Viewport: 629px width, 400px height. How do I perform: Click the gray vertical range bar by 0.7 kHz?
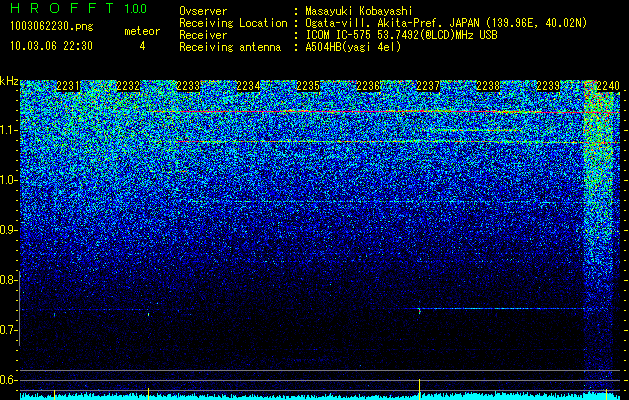coord(20,308)
